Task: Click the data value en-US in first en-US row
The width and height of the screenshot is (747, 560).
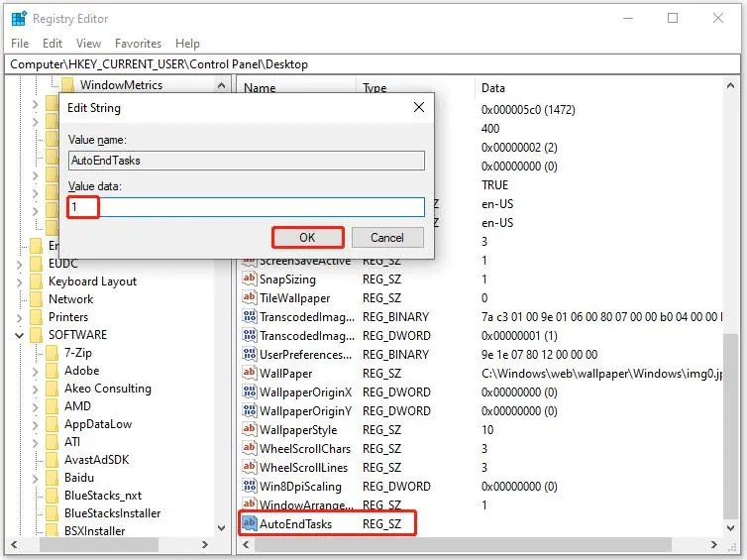Action: (497, 204)
